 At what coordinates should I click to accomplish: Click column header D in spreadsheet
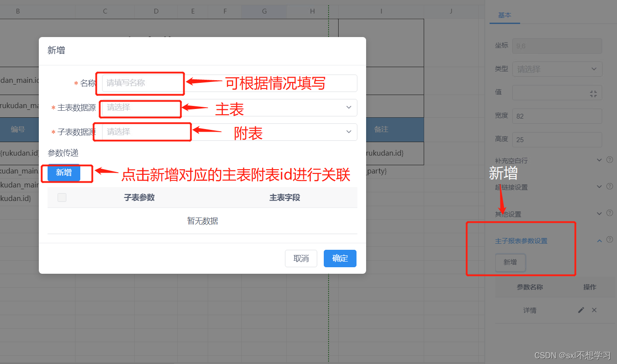point(156,12)
